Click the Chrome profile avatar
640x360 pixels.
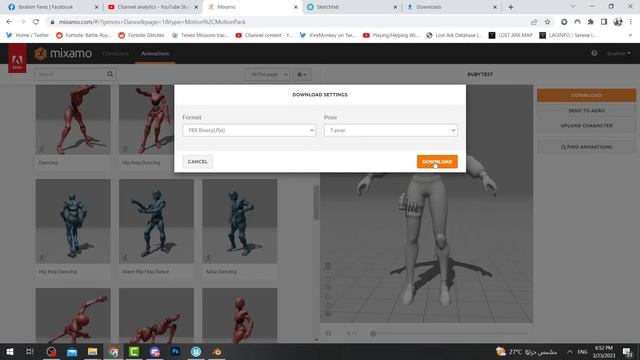618,22
